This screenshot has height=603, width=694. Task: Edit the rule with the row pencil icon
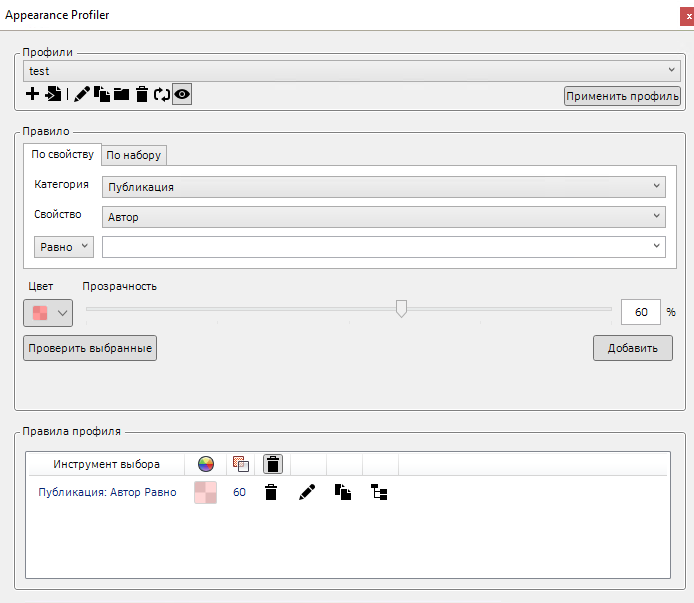307,492
